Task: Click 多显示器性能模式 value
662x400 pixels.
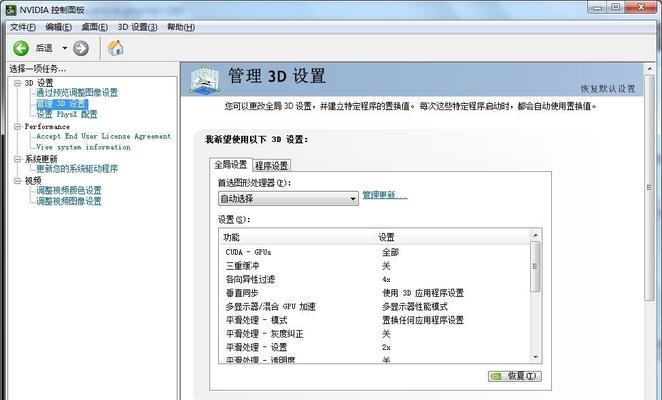Action: click(x=415, y=306)
